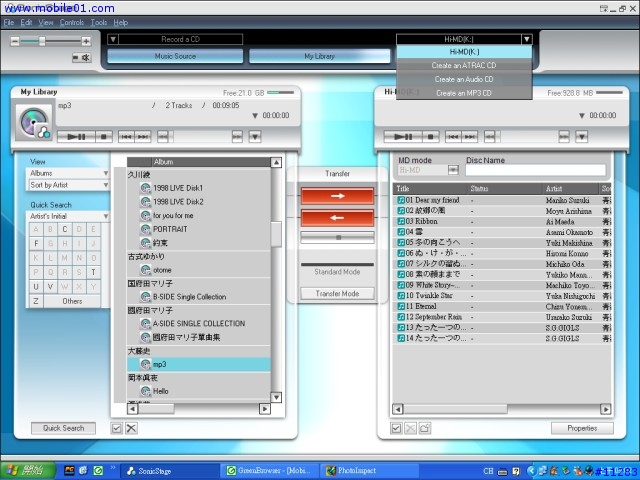The height and width of the screenshot is (480, 640).
Task: Click the Disc Name input field
Action: click(536, 170)
